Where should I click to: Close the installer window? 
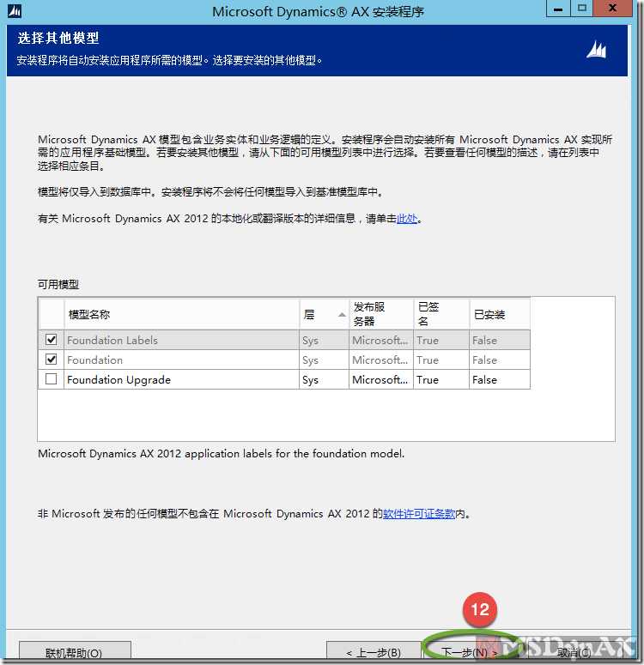[612, 9]
